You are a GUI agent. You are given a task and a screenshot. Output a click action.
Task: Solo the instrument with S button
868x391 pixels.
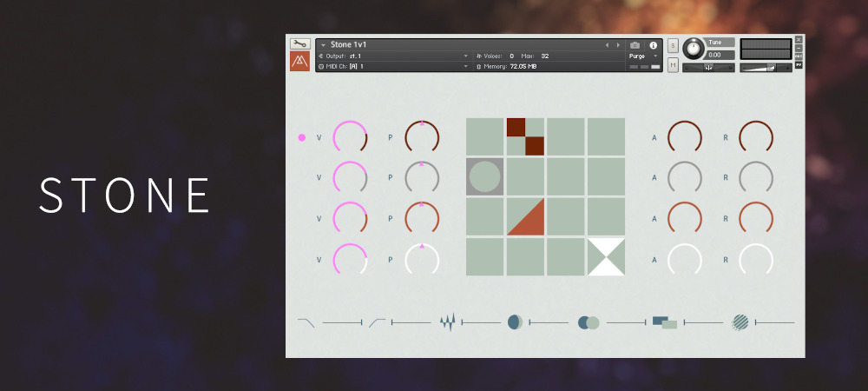pos(673,45)
